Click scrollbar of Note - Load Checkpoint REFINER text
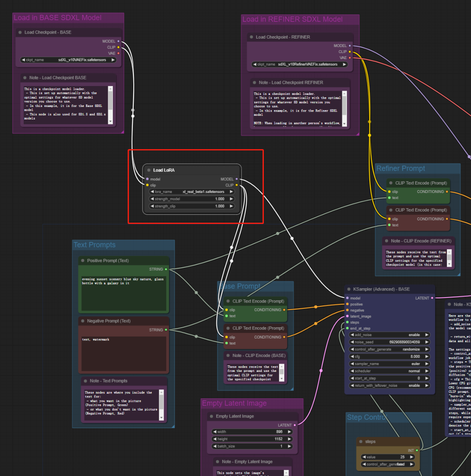This screenshot has height=476, width=471. [344, 109]
